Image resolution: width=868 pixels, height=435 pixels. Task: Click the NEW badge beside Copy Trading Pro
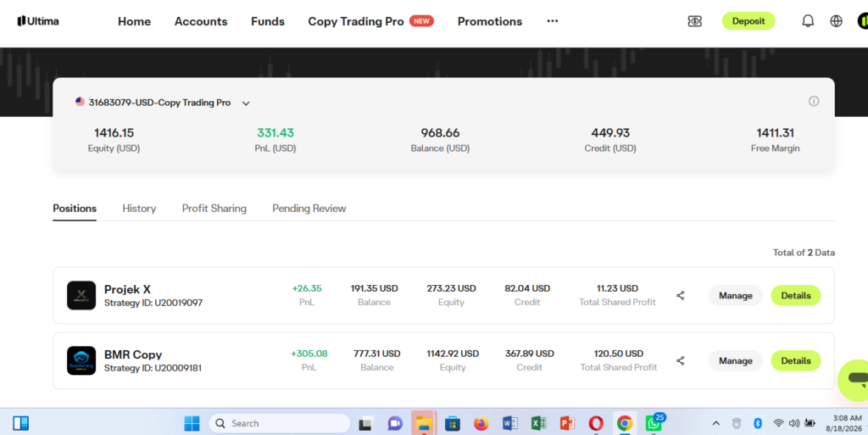click(x=421, y=21)
